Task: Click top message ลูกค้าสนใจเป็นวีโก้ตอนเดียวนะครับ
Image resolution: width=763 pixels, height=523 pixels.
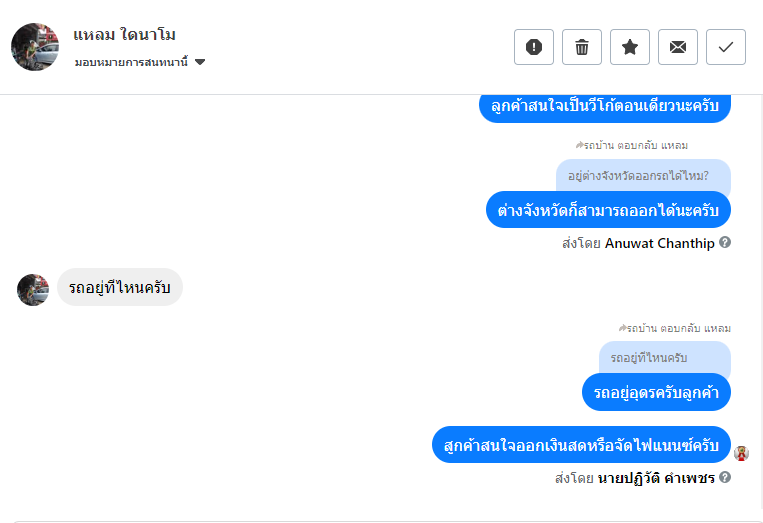Action: coord(605,105)
